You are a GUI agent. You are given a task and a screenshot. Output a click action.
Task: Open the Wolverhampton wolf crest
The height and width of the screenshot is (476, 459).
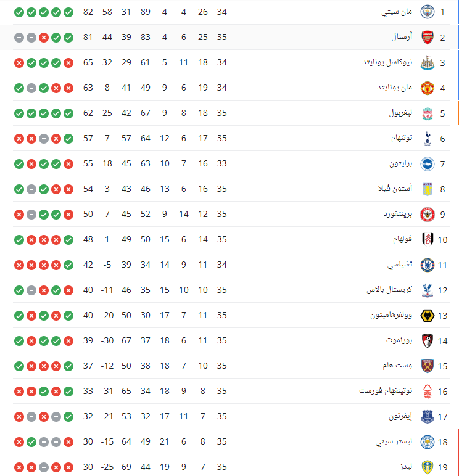tap(427, 315)
